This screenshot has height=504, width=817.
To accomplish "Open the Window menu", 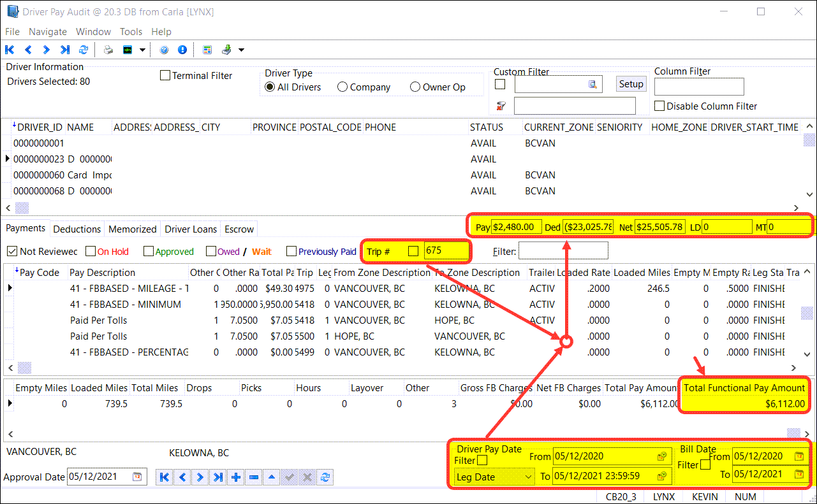I will [93, 31].
